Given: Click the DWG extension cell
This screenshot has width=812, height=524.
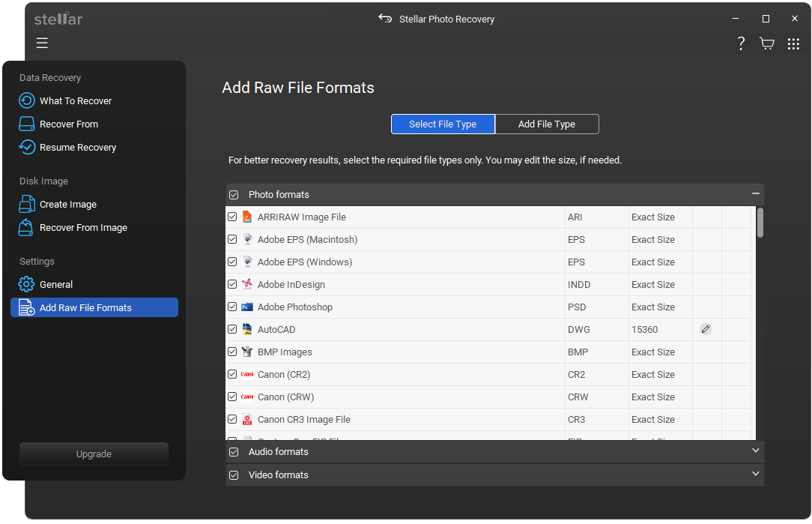Looking at the screenshot, I should click(x=596, y=329).
